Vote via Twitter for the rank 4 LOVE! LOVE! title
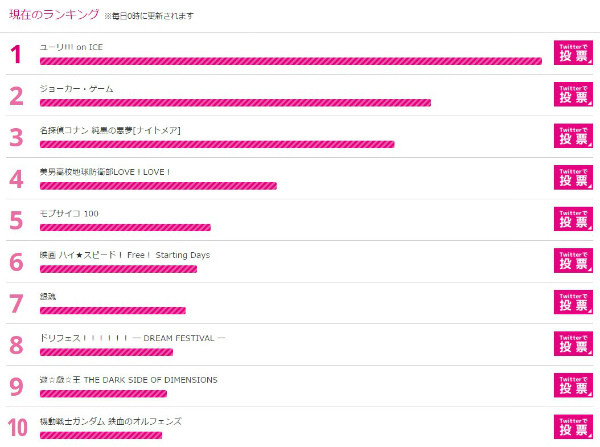600x447 pixels. click(573, 178)
